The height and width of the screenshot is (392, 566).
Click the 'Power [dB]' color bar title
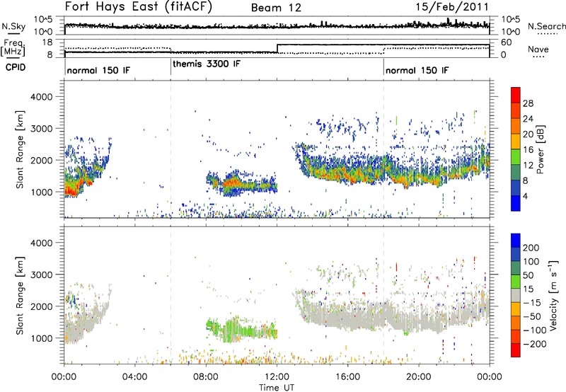tap(540, 149)
